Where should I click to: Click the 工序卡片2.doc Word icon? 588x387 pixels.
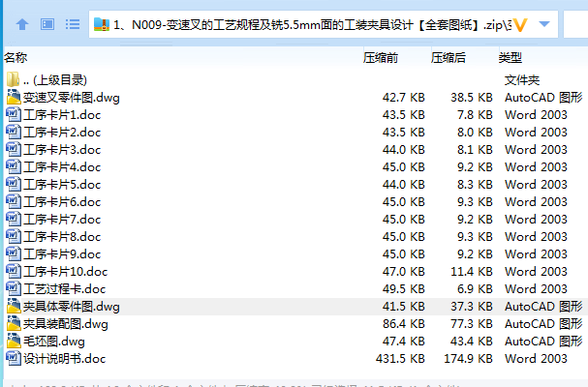pos(14,132)
